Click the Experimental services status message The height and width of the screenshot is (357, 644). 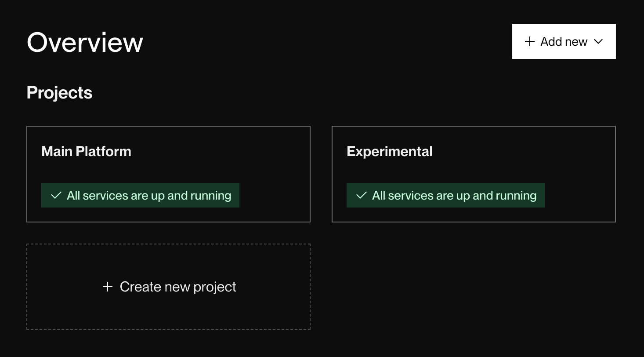coord(454,195)
